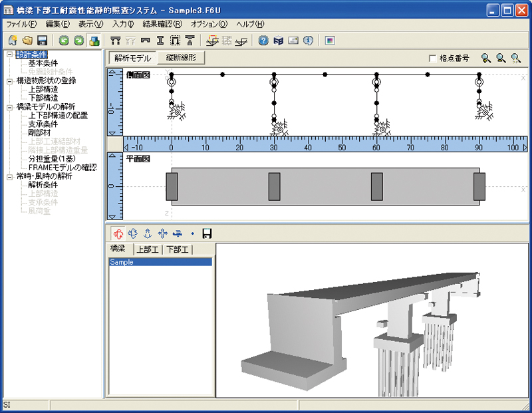Click the blue info icon in toolbar

tap(308, 41)
